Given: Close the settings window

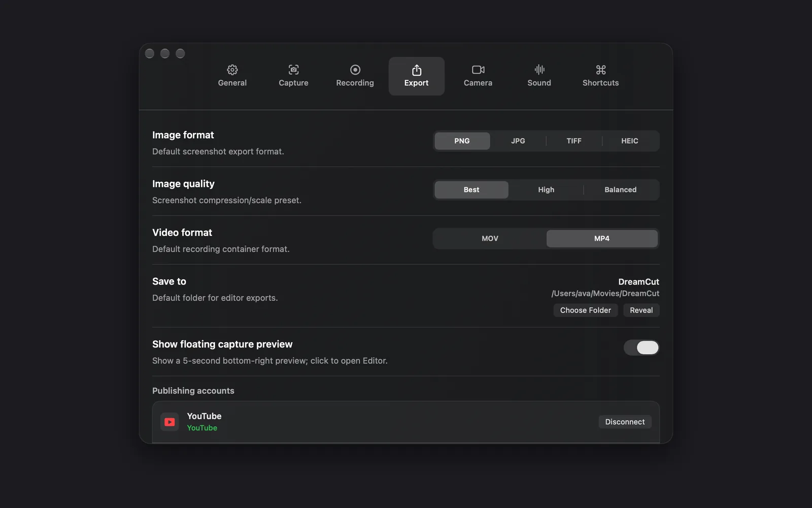Looking at the screenshot, I should (x=150, y=53).
